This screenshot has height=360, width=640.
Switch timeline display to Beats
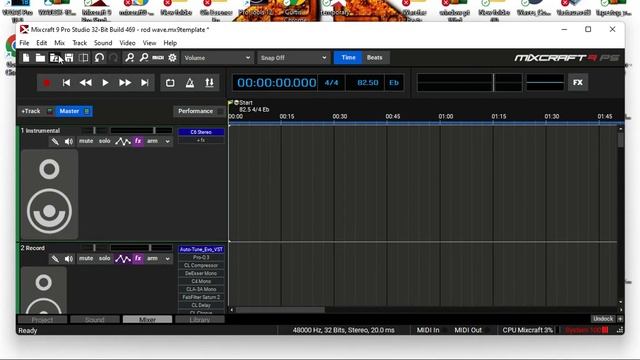(375, 58)
